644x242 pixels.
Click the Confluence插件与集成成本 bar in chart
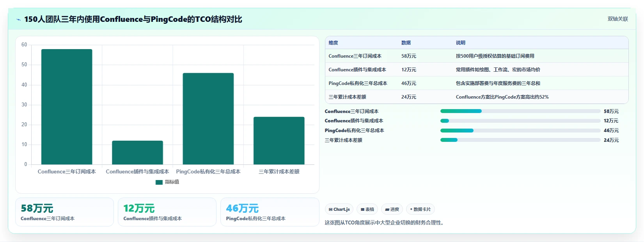point(137,152)
